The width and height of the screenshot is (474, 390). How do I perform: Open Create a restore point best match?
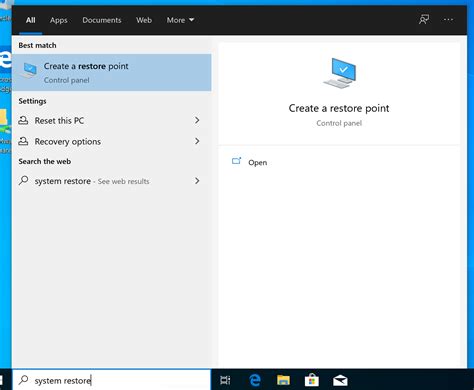(112, 72)
